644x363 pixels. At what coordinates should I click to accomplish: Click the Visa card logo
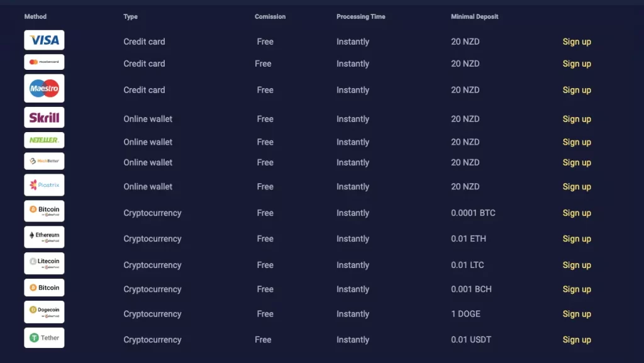44,40
